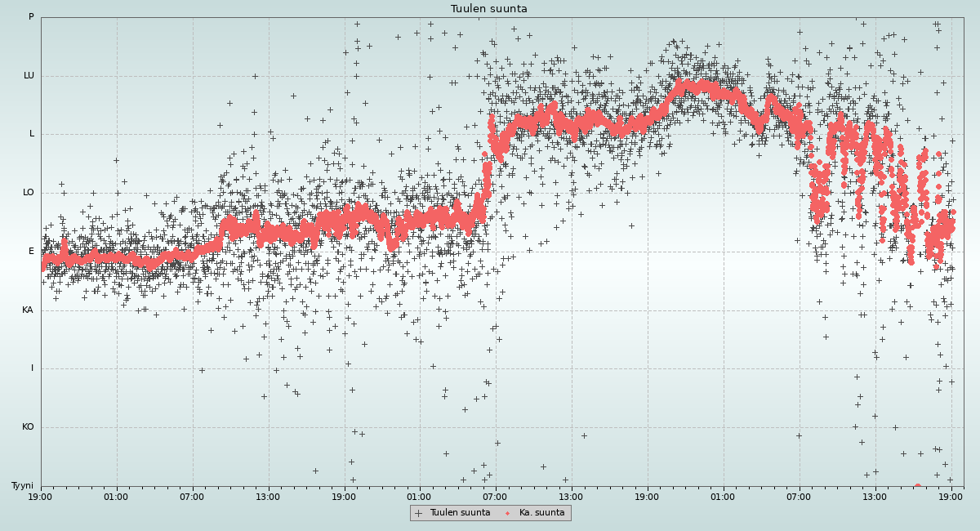Select the "Ka. suunta" legend entry label
Viewport: 980px width, 531px height.
tap(541, 513)
